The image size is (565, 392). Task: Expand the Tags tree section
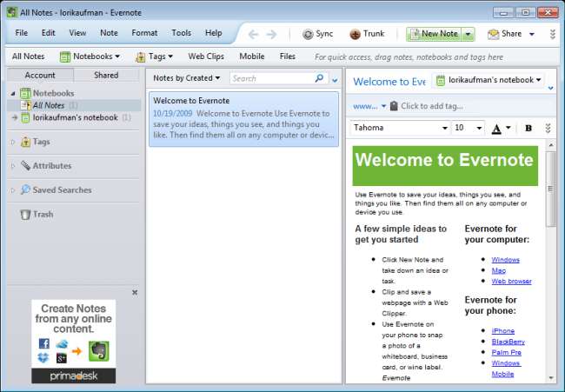13,142
